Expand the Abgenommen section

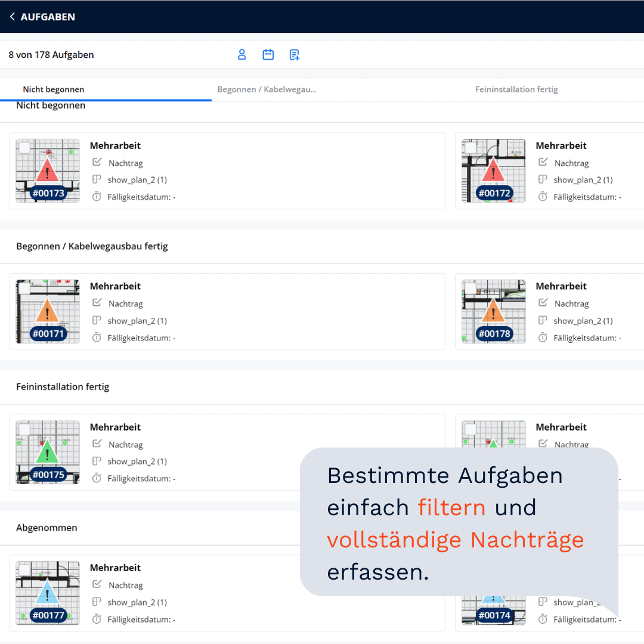click(47, 528)
